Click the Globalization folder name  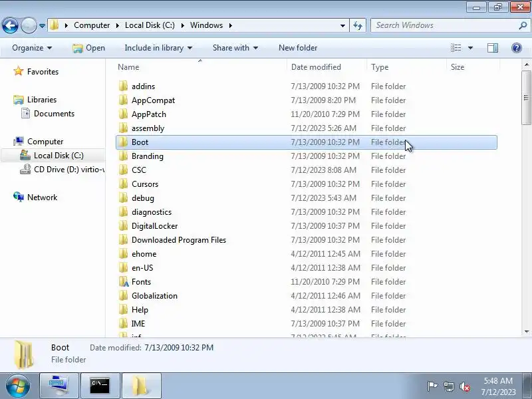(x=154, y=295)
